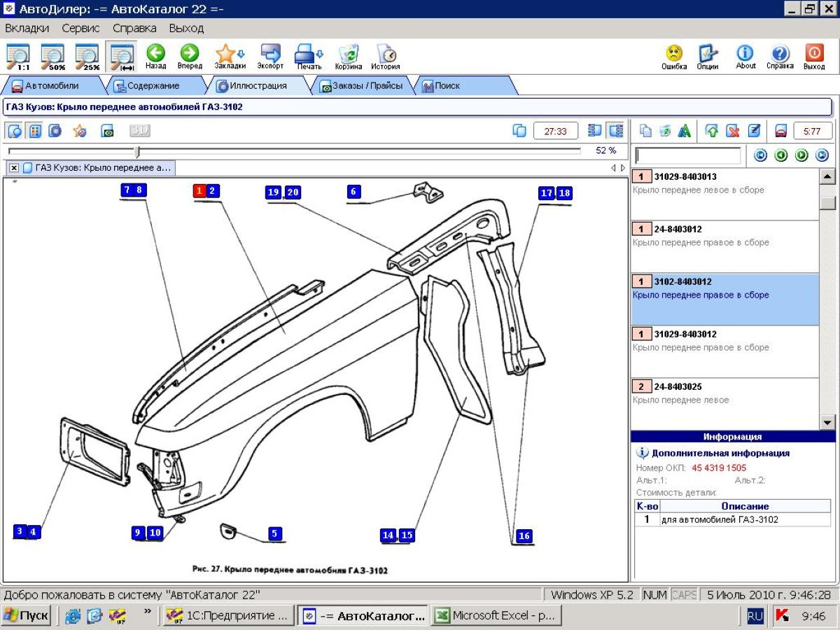
Task: Switch to the Автомобили tab
Action: tap(52, 85)
